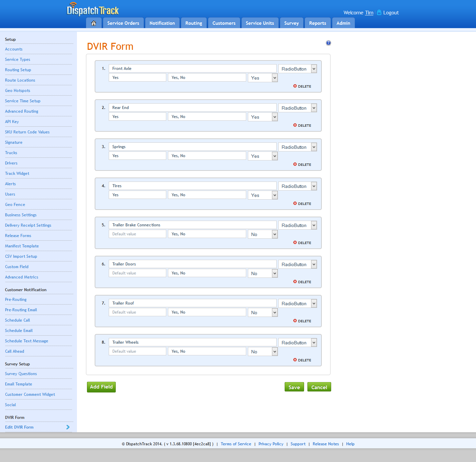Switch to the Reports tab
The height and width of the screenshot is (462, 476).
coord(317,23)
